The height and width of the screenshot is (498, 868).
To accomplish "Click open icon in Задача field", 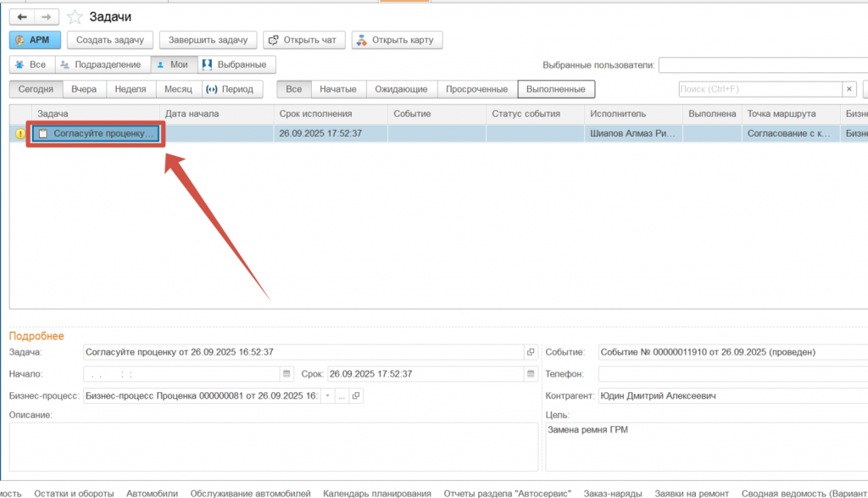I will coord(531,352).
